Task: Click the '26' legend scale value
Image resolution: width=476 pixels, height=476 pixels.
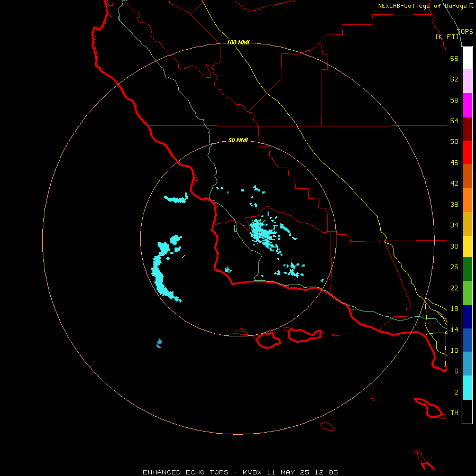Action: 454,267
